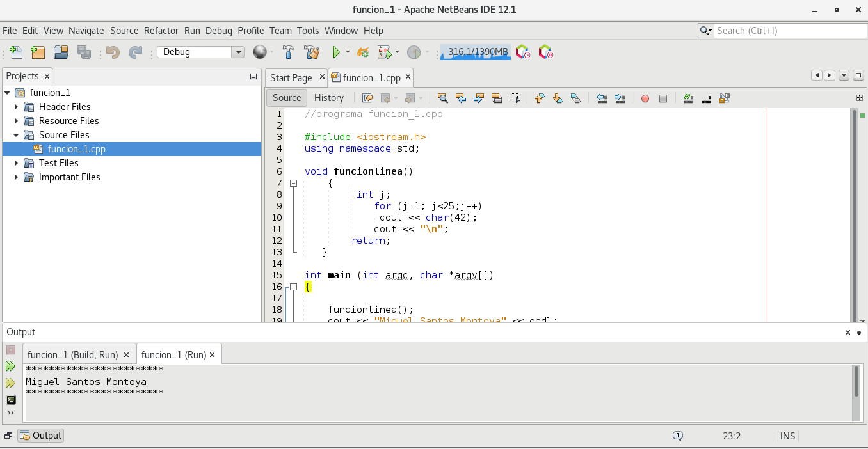Click the Debug Project toolbar icon
This screenshot has width=868, height=449.
(x=384, y=52)
